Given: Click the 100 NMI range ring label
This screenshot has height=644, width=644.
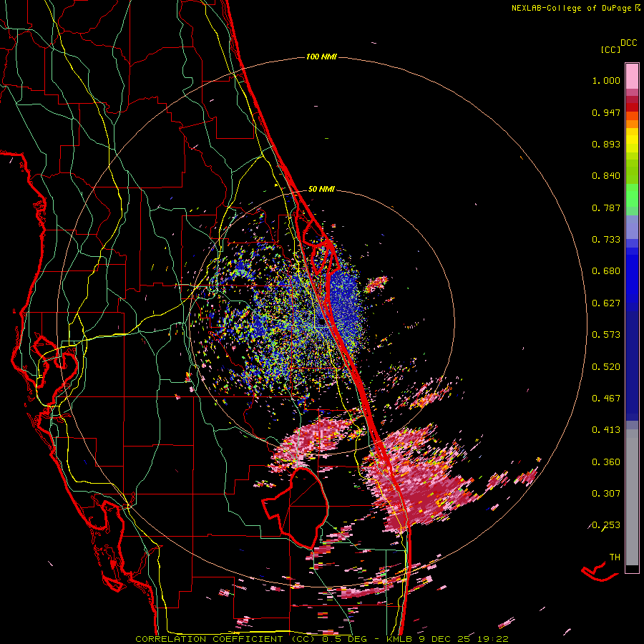Looking at the screenshot, I should (x=321, y=57).
